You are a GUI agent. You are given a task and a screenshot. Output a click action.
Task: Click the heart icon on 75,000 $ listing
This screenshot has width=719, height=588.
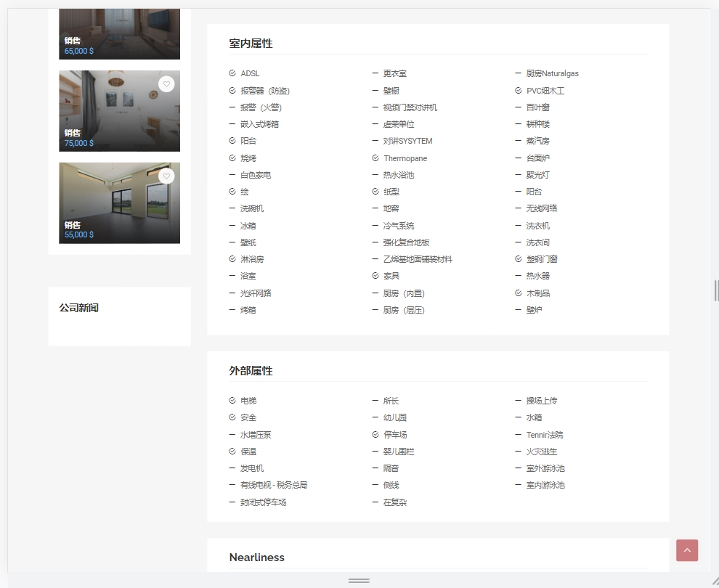pyautogui.click(x=166, y=84)
